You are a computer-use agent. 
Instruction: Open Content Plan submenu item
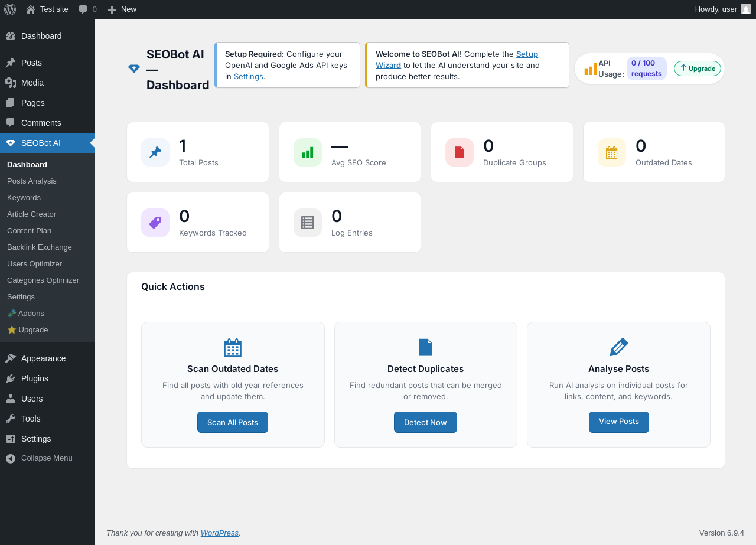pos(29,231)
